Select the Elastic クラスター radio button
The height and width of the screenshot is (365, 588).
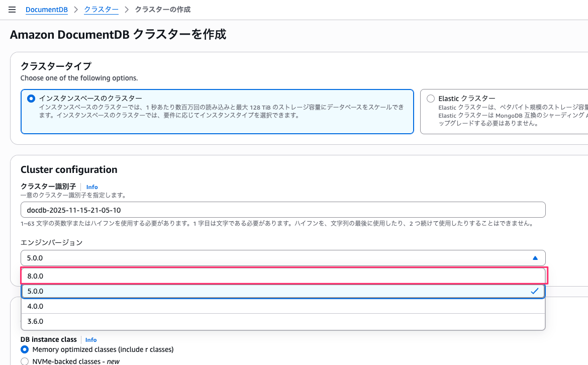(430, 98)
